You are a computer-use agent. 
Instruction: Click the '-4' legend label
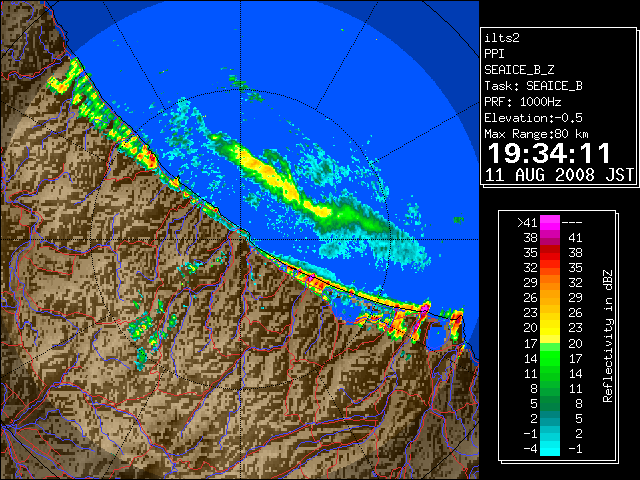pyautogui.click(x=530, y=449)
